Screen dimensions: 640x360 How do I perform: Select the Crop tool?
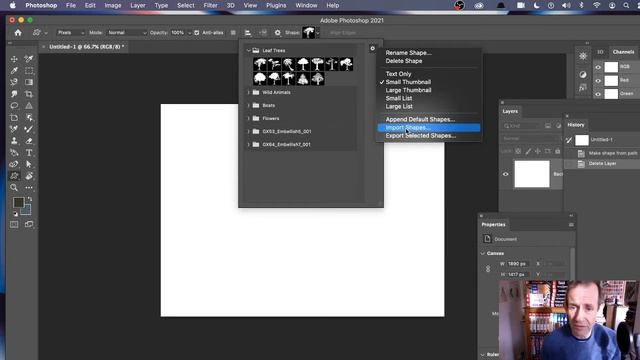pyautogui.click(x=29, y=94)
